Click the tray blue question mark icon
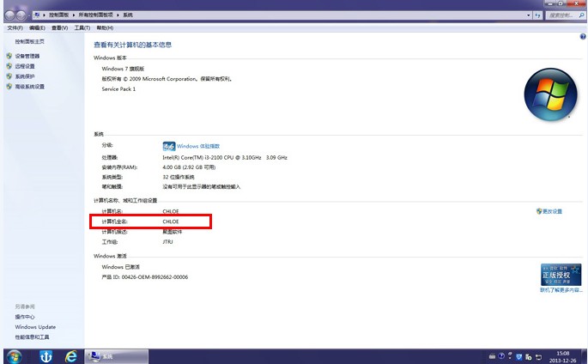The height and width of the screenshot is (364, 588). [501, 356]
